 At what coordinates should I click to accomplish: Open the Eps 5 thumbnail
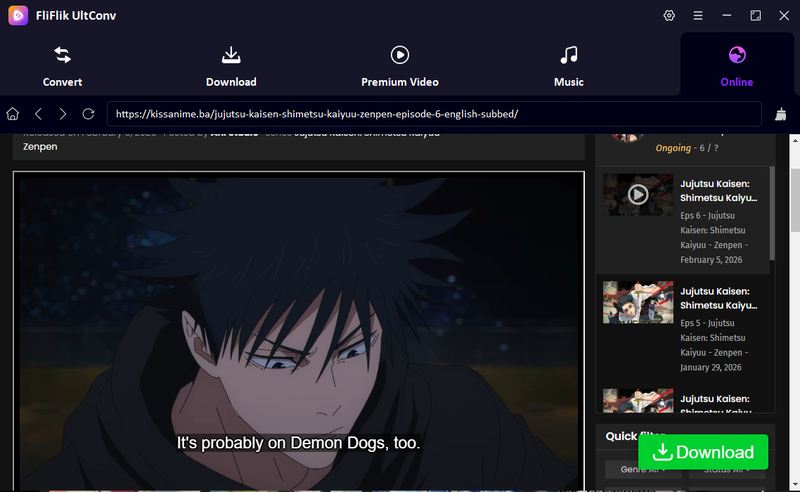tap(638, 302)
